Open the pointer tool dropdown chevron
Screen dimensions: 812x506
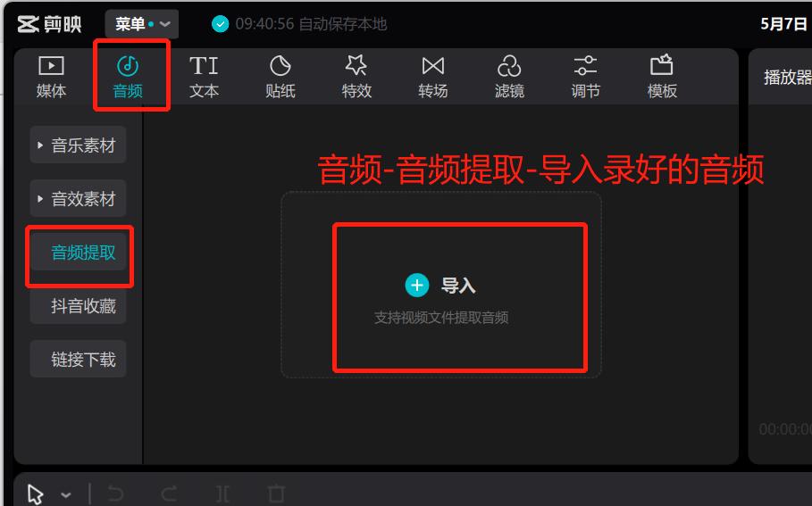66,495
